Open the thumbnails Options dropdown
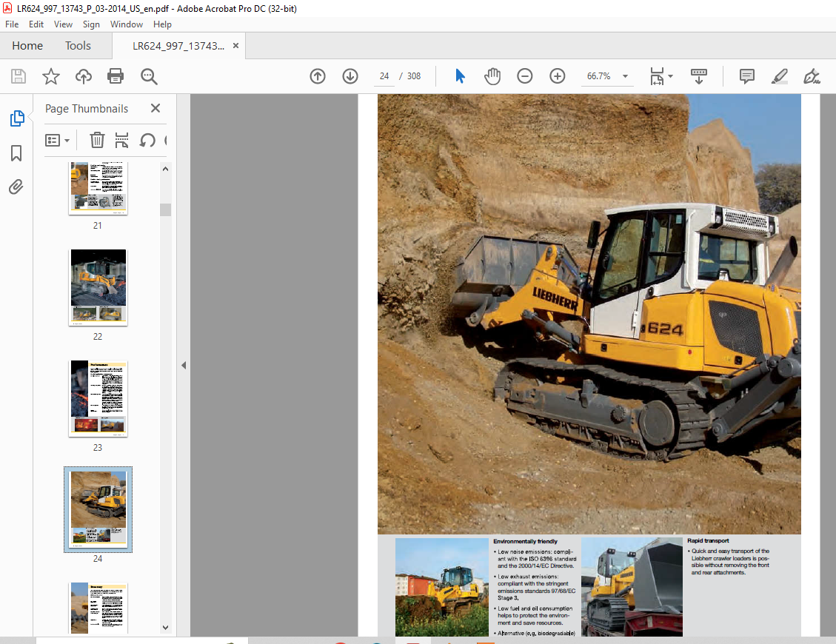Screen dimensions: 836x644 click(x=57, y=140)
